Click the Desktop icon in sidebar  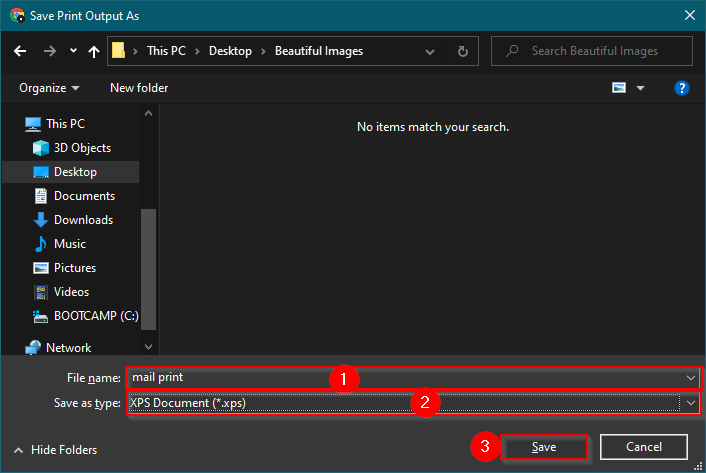(x=41, y=172)
